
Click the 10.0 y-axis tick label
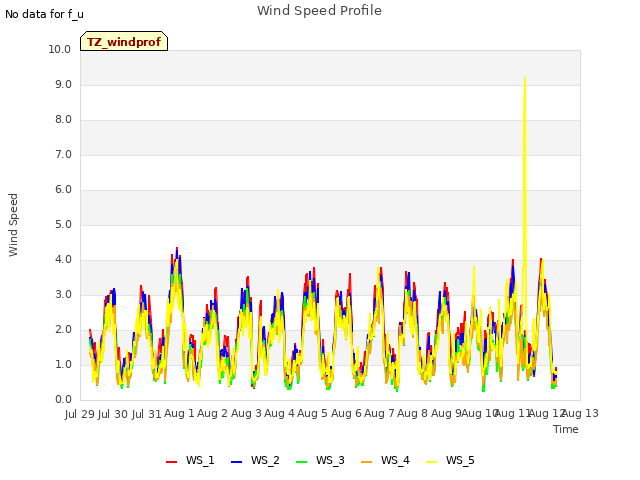60,49
